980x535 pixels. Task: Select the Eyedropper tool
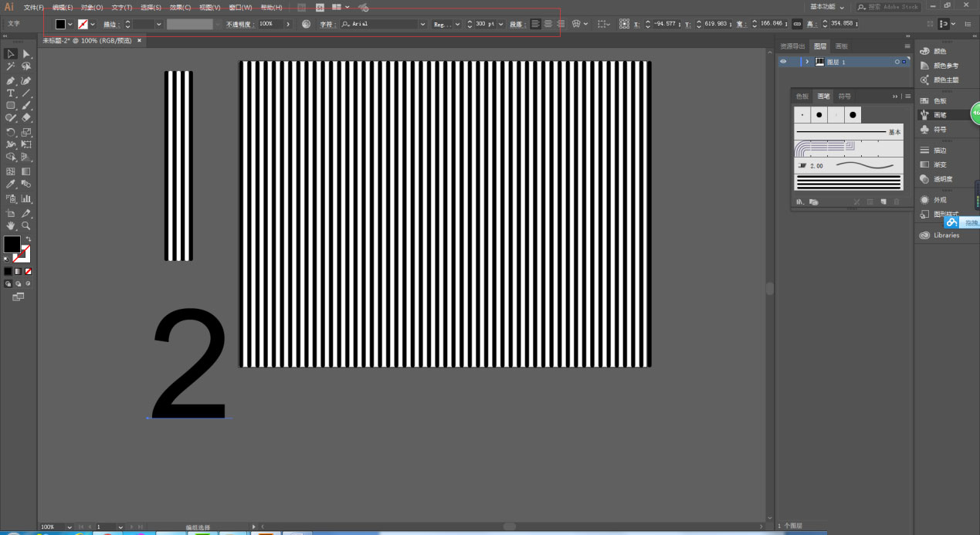[x=11, y=185]
